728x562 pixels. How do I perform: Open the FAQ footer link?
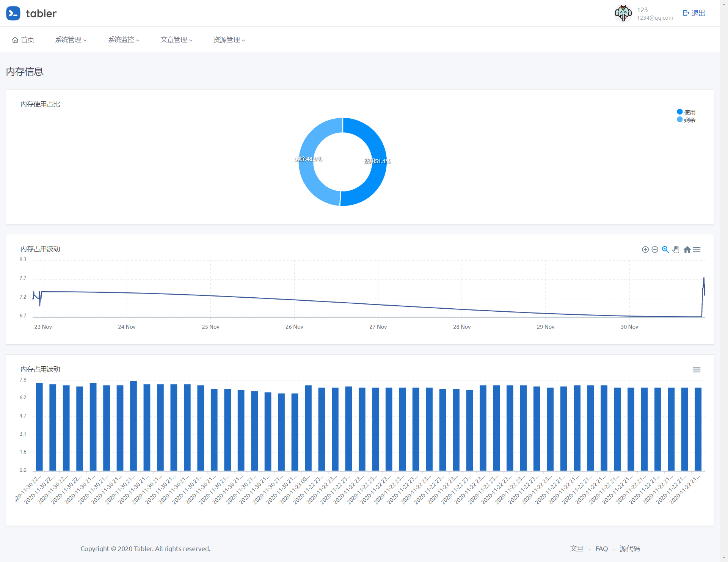[601, 549]
